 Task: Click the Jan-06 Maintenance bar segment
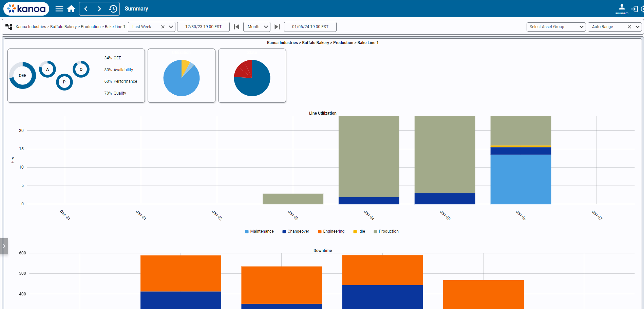pyautogui.click(x=521, y=179)
